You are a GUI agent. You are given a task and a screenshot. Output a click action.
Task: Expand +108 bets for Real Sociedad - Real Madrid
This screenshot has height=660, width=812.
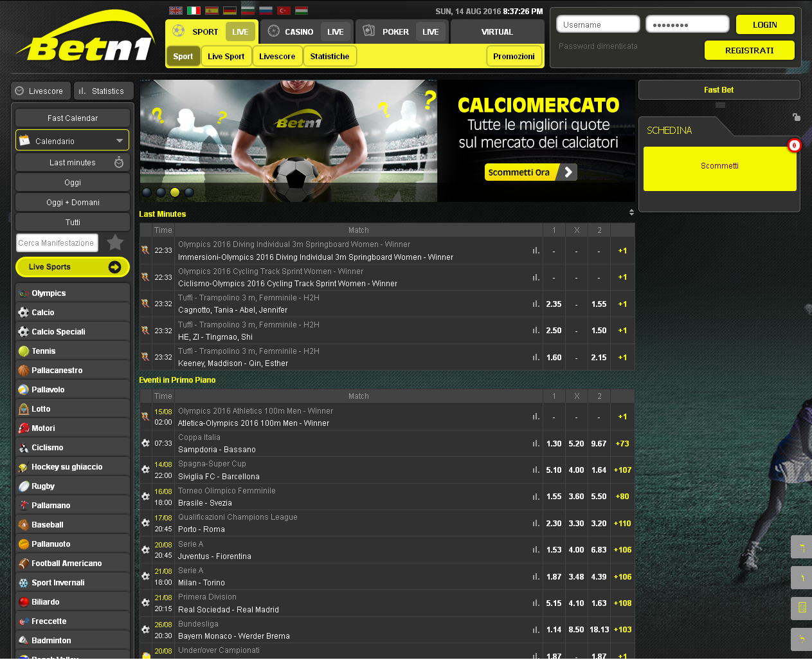pyautogui.click(x=622, y=603)
